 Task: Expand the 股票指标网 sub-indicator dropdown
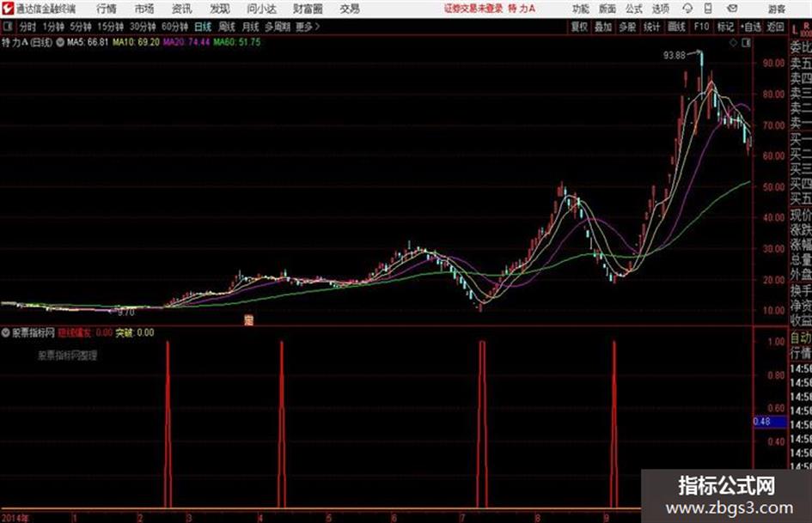pos(6,333)
